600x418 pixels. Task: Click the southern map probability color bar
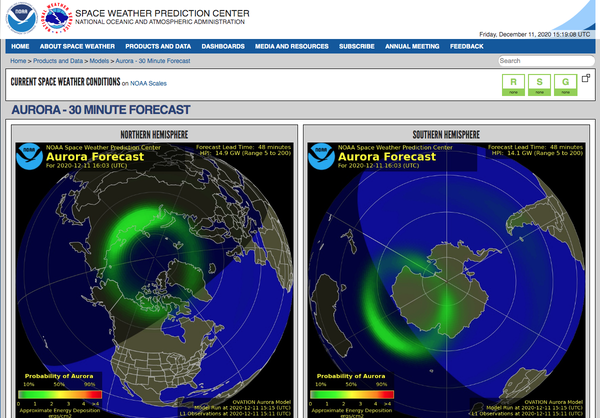coord(352,395)
